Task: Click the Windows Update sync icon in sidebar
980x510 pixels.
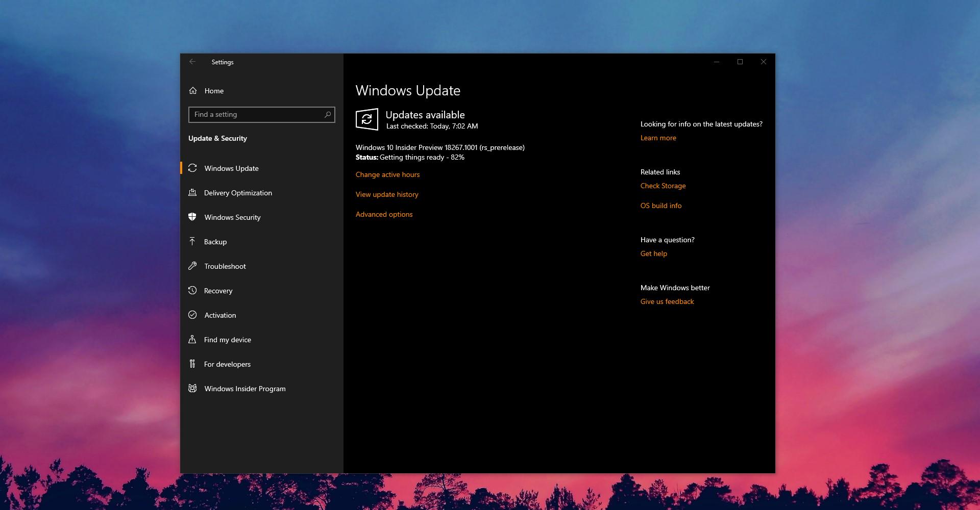Action: click(x=192, y=168)
